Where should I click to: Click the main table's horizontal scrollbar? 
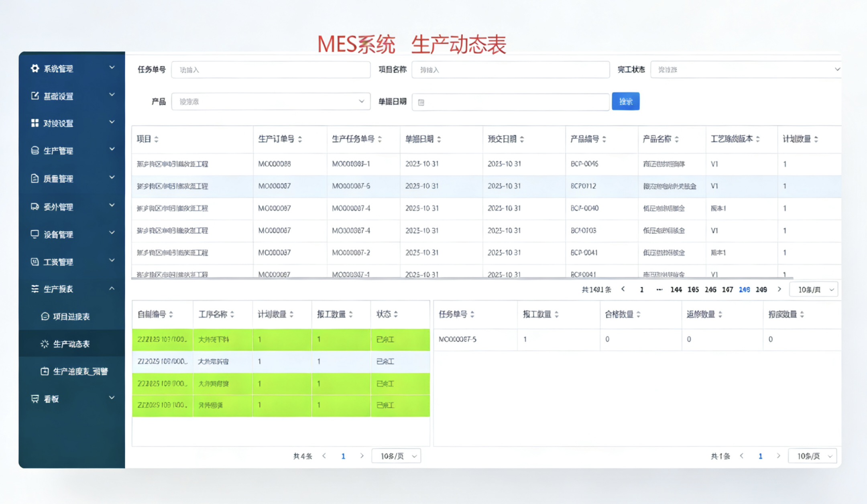pyautogui.click(x=462, y=278)
